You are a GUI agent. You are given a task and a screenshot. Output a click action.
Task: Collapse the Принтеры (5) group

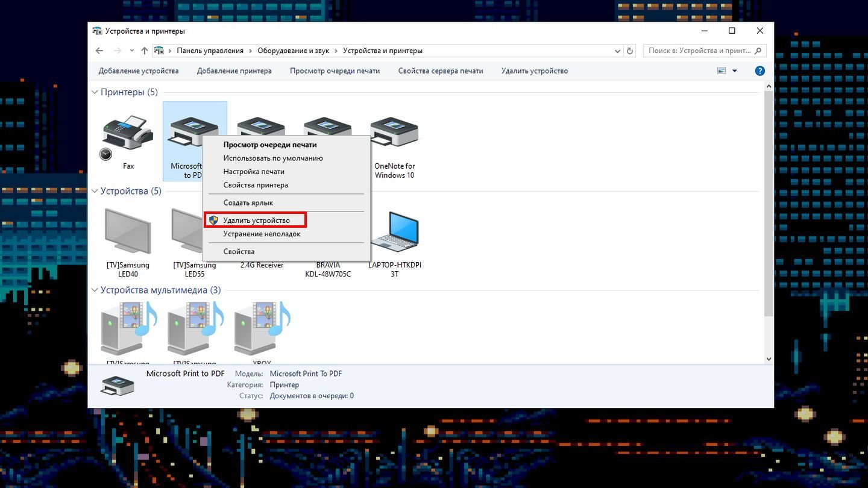coord(95,92)
